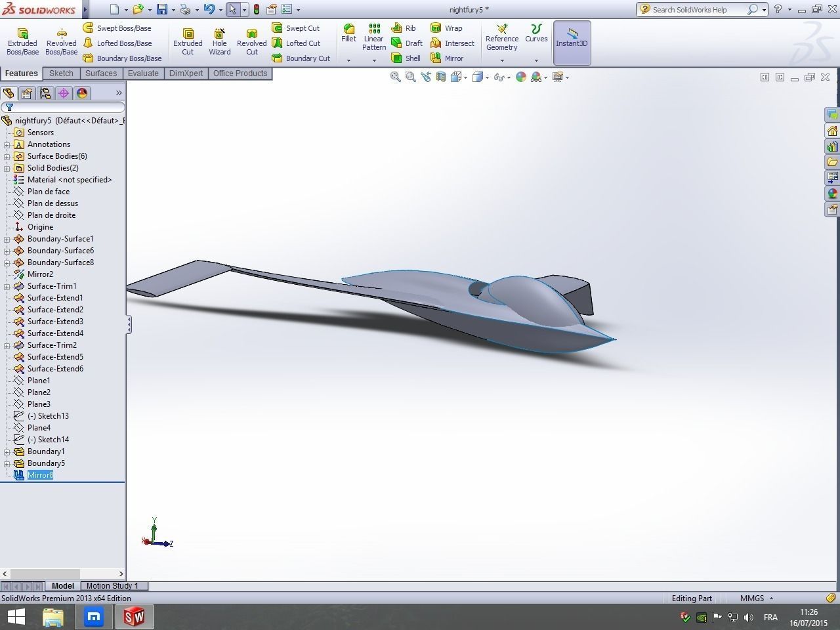Screen dimensions: 840x630
Task: Select the Boundary Boss/Base feature
Action: pos(122,58)
